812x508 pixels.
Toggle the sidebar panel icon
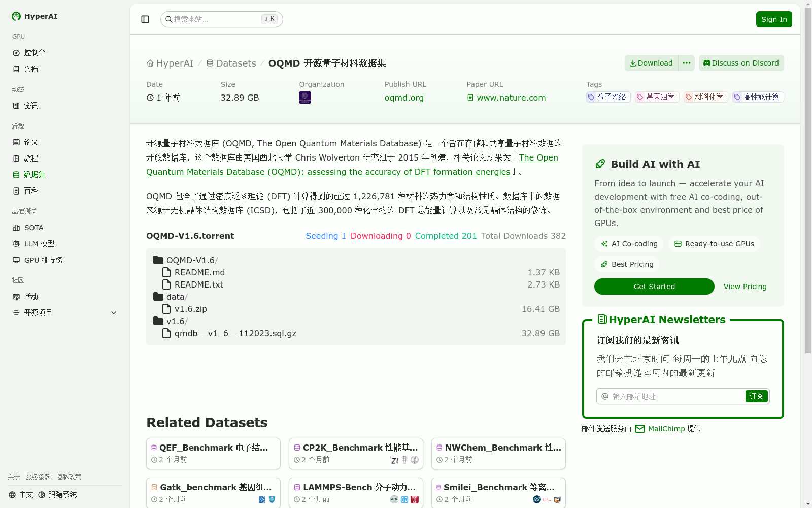point(145,19)
